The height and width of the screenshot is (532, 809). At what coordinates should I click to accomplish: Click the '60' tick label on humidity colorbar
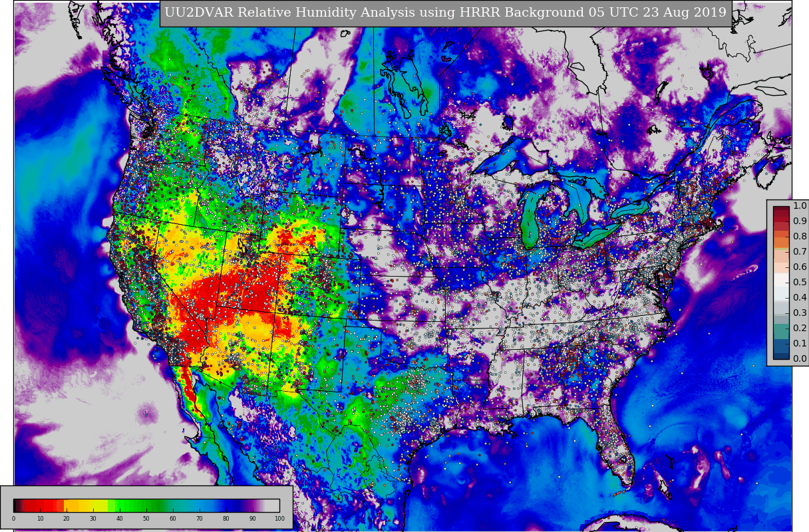pos(173,518)
